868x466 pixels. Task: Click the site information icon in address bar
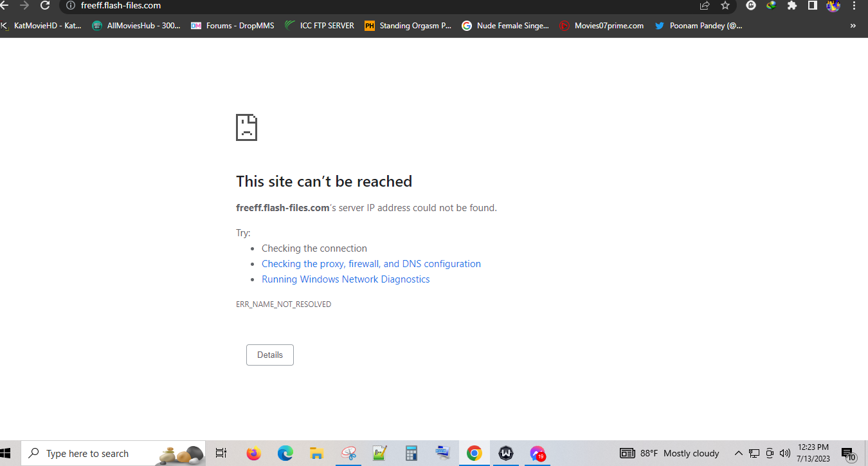tap(71, 5)
